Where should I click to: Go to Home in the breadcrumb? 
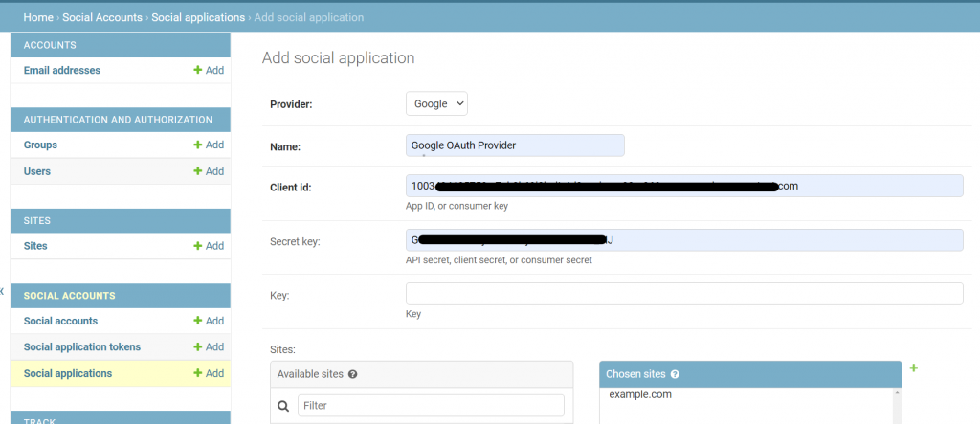[x=38, y=17]
